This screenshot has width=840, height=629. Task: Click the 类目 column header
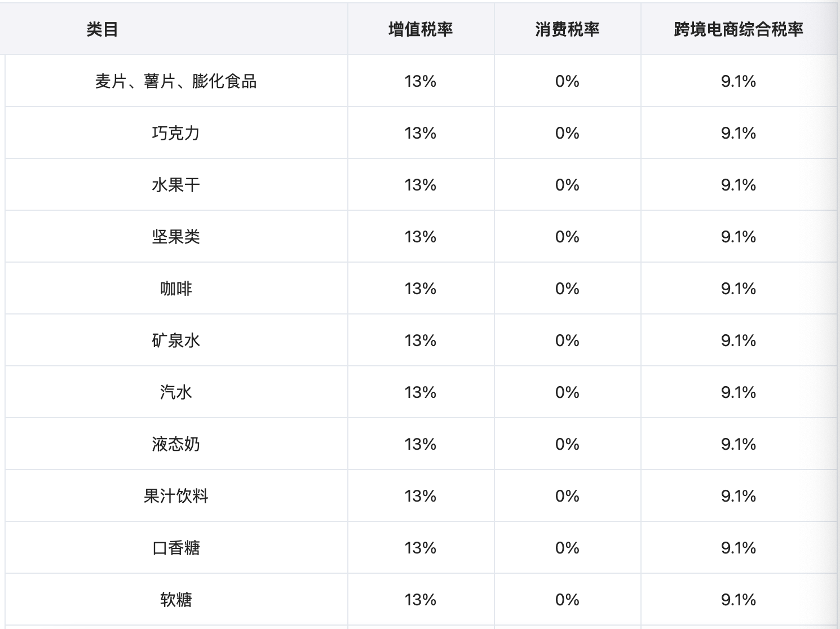click(102, 29)
